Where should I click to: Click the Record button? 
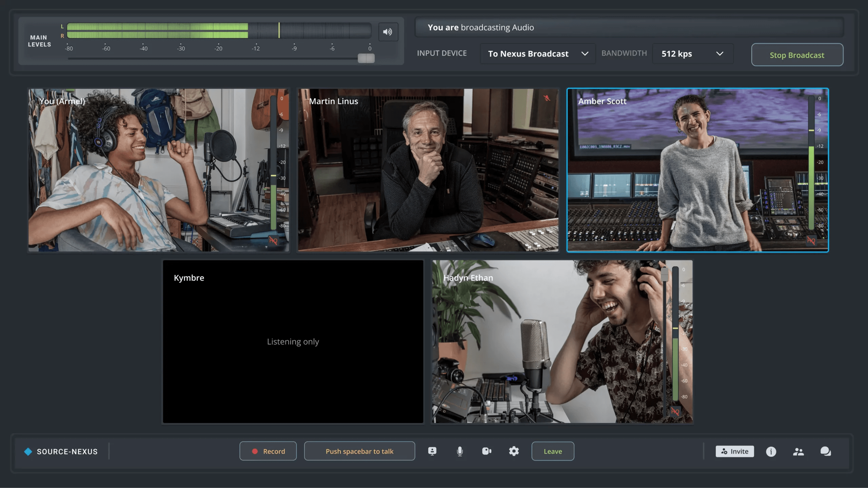pyautogui.click(x=268, y=451)
